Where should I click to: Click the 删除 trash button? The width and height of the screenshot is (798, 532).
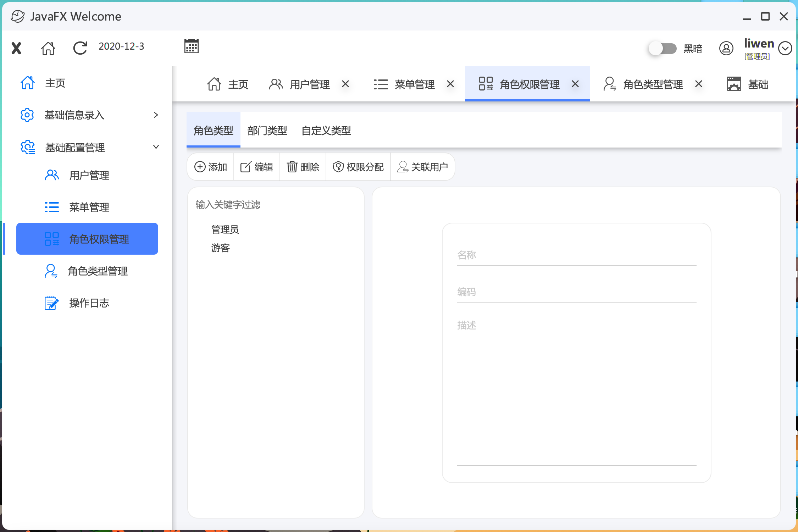pos(303,167)
